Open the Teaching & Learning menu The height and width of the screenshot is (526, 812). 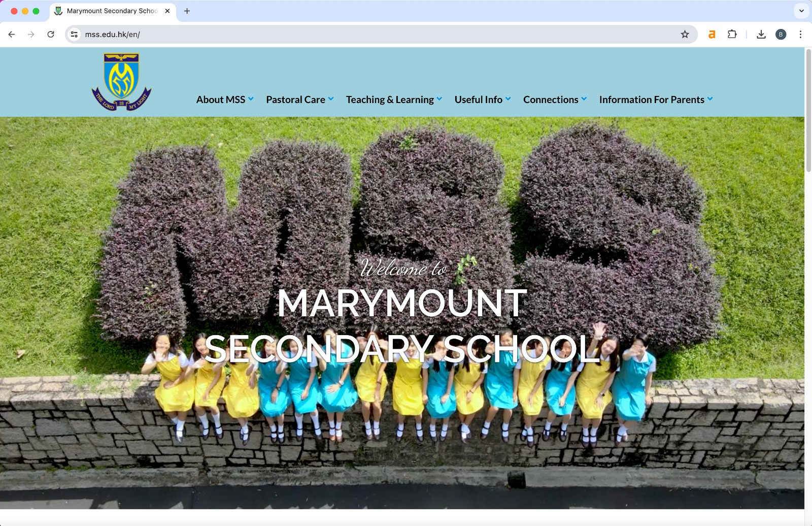(390, 100)
